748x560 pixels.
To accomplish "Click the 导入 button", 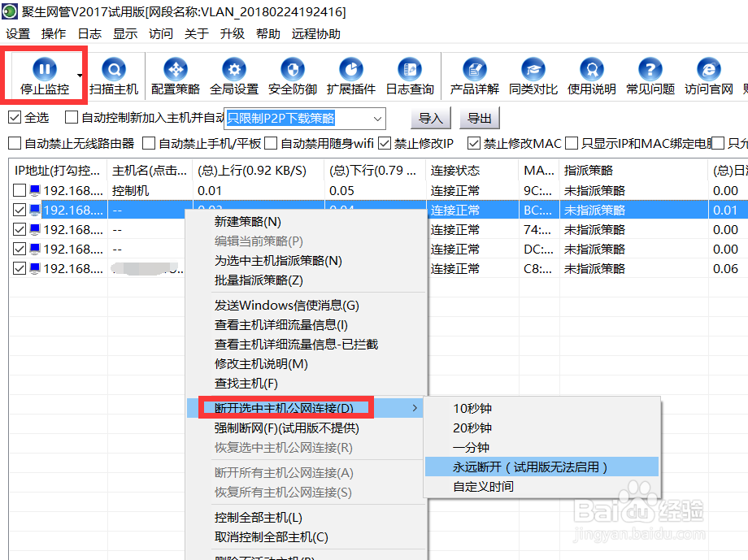I will pos(431,119).
